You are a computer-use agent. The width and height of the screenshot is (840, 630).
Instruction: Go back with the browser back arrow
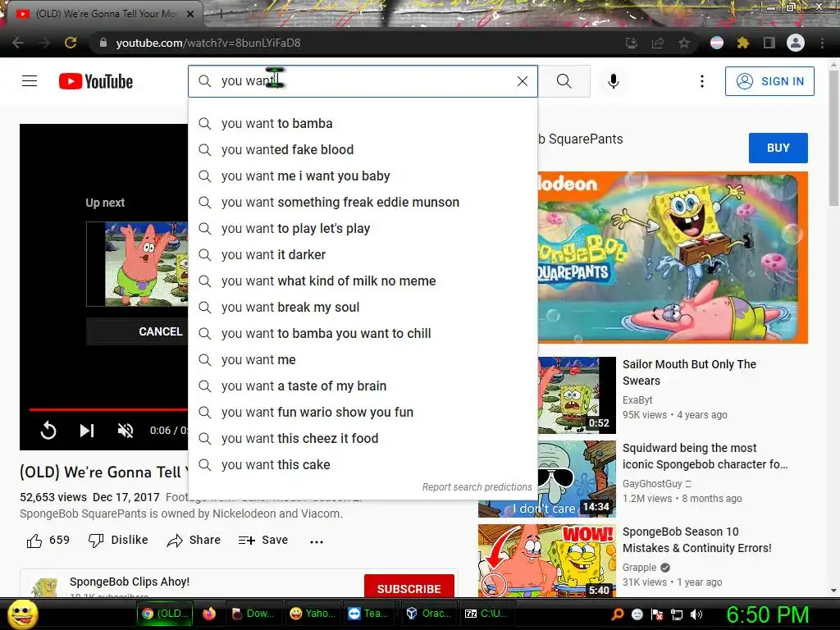[18, 43]
